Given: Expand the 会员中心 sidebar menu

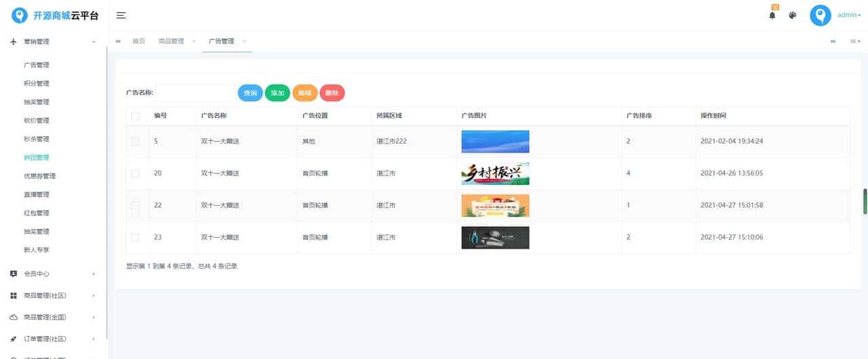Looking at the screenshot, I should [x=53, y=274].
